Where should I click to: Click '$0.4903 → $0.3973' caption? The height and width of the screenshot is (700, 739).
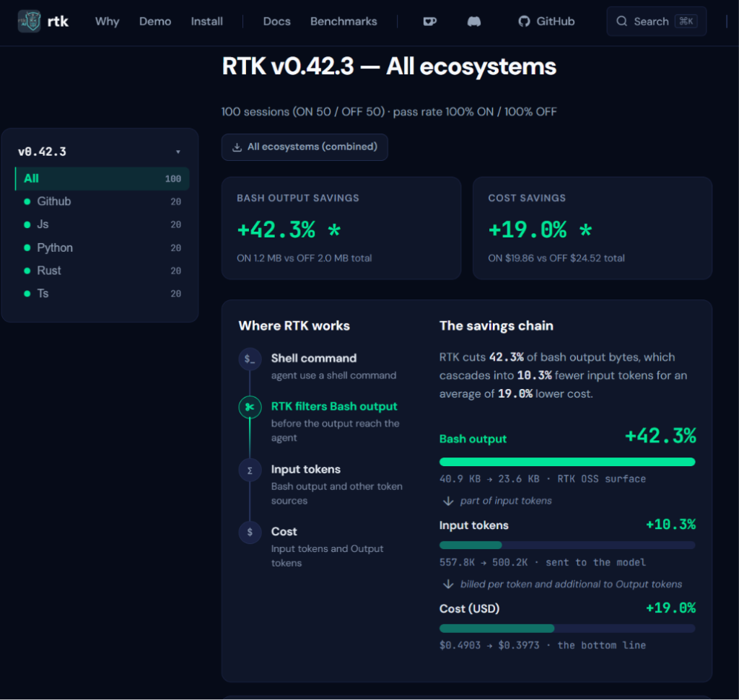pos(489,645)
